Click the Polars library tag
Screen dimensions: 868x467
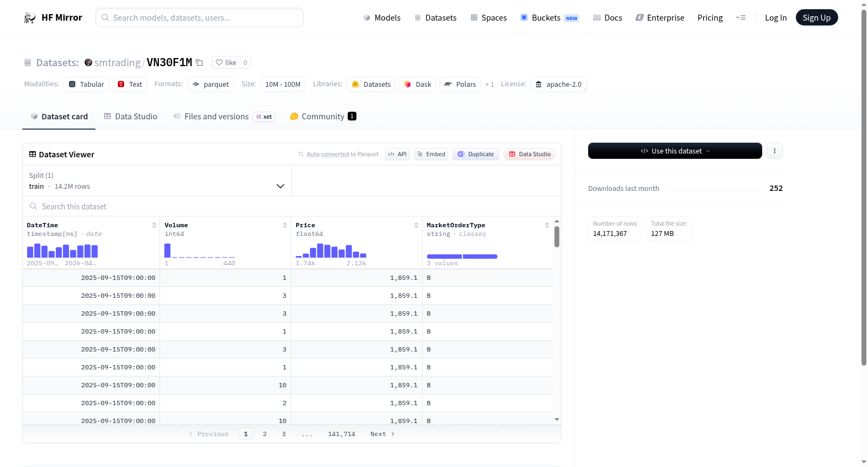(x=460, y=84)
